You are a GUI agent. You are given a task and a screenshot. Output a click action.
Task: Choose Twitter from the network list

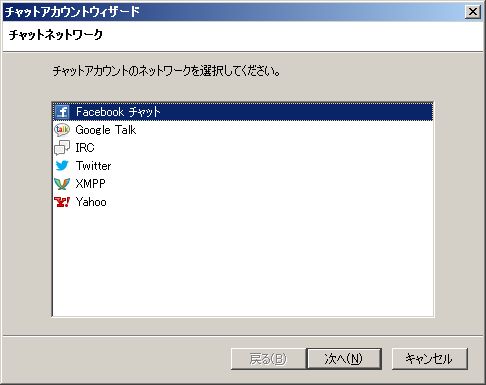tap(93, 166)
